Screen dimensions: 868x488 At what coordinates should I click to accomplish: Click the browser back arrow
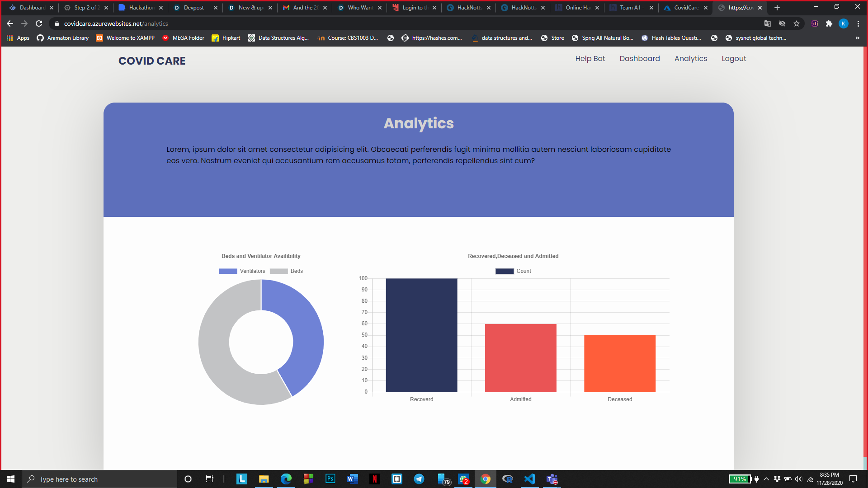point(10,23)
